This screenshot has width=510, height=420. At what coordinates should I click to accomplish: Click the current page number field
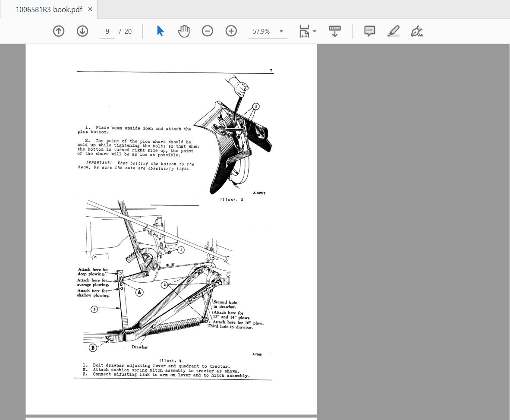click(x=107, y=31)
